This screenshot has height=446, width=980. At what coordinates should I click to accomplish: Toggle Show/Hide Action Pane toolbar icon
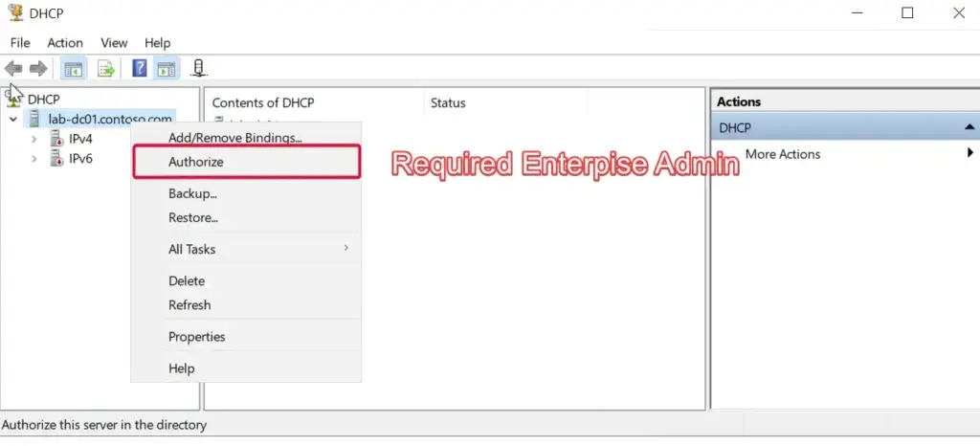tap(167, 68)
